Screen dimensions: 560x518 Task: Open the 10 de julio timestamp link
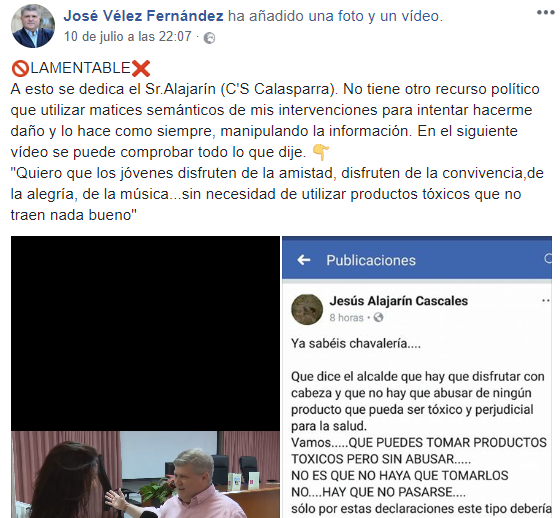pyautogui.click(x=128, y=36)
